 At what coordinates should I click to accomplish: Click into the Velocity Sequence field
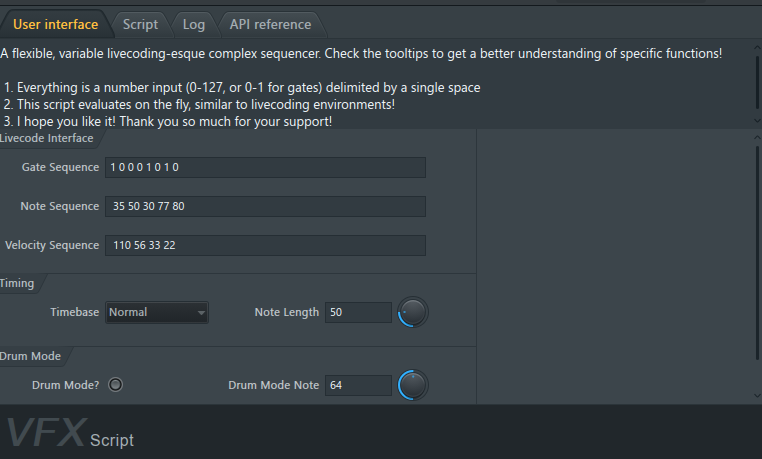click(x=265, y=245)
